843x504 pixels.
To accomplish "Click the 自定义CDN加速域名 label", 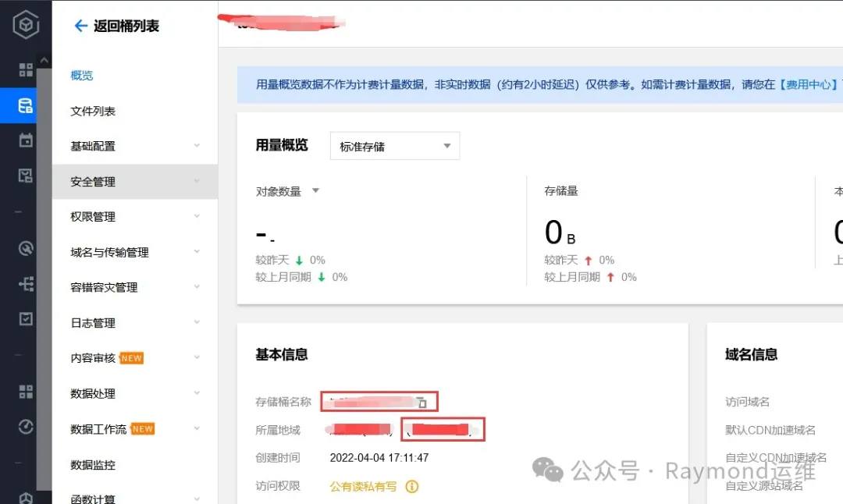I will coord(776,458).
